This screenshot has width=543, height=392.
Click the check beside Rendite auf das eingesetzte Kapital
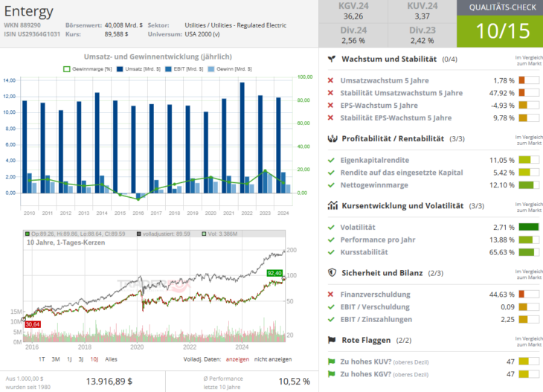click(331, 173)
